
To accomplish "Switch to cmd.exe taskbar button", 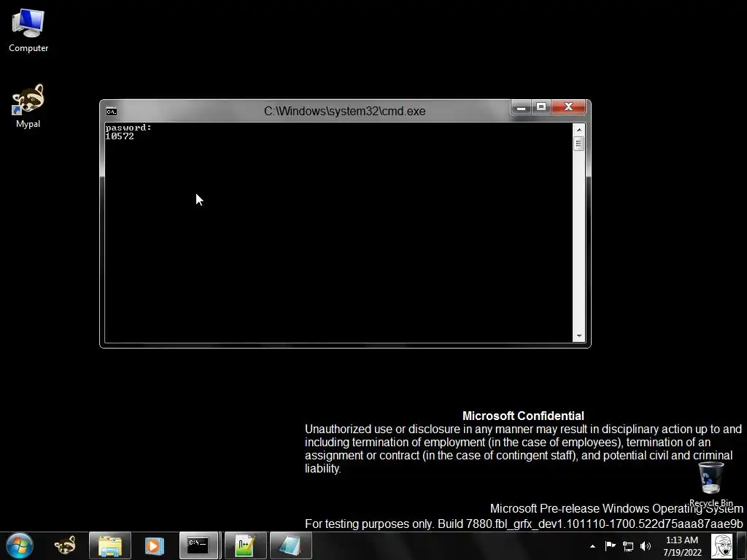I will [x=198, y=545].
